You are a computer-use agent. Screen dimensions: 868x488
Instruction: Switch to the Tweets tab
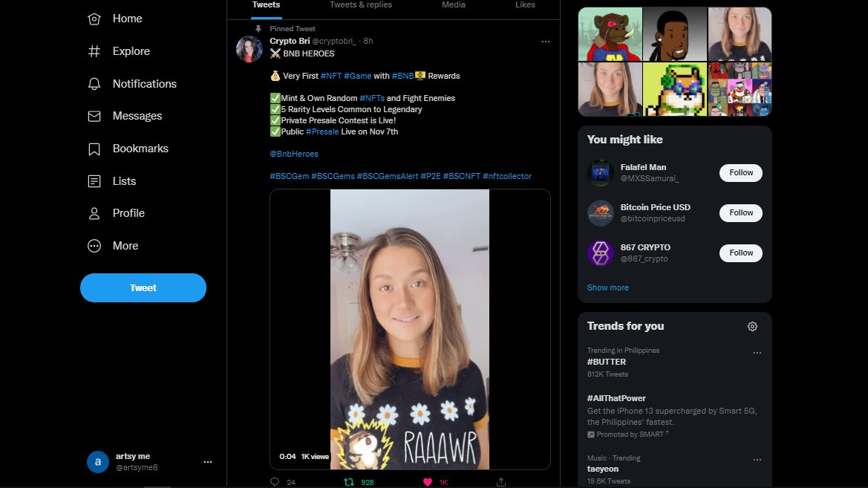coord(267,5)
